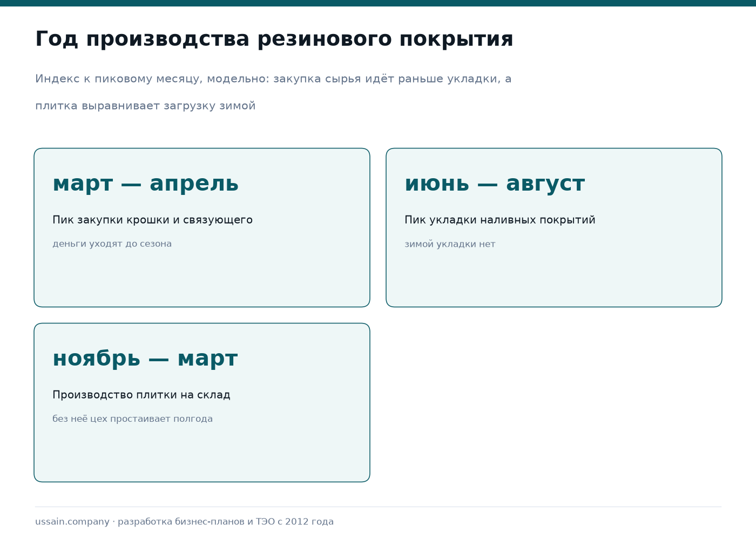The width and height of the screenshot is (756, 540).
Task: Select subtitle line starting 'Индекс к пиковому месяцу'
Action: pos(273,79)
